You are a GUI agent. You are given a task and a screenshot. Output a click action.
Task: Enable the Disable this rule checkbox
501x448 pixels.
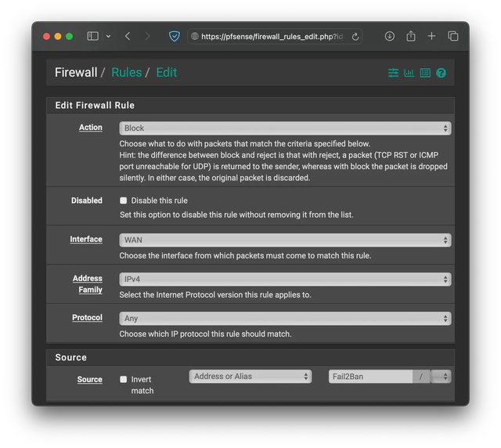[124, 201]
